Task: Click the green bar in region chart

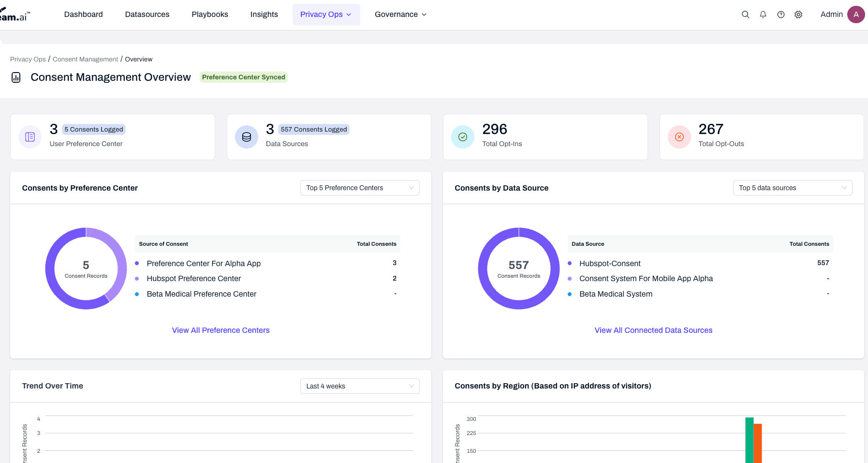Action: click(749, 440)
